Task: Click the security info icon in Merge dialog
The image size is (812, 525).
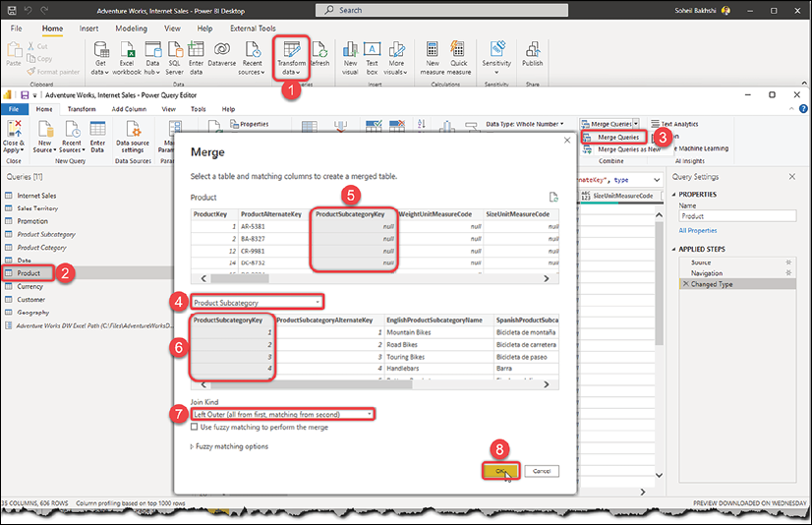Action: 553,197
